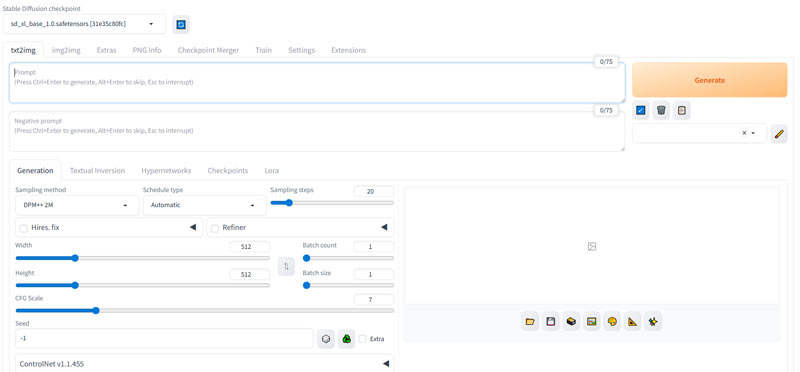Viewport: 800px width, 372px height.
Task: Click the Prompt token counter 0/75
Action: click(606, 62)
